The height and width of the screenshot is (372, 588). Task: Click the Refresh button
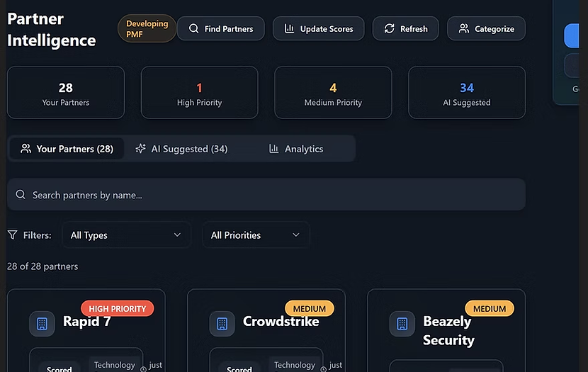(405, 28)
